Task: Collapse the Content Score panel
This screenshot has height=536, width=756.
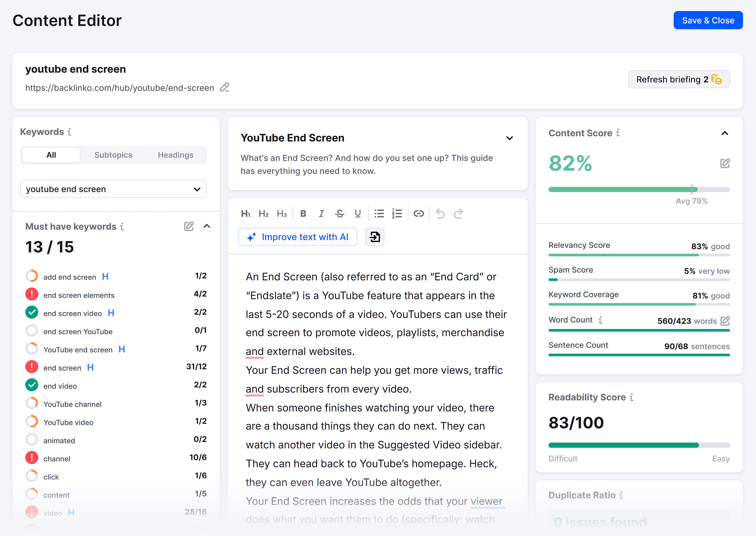Action: [725, 133]
